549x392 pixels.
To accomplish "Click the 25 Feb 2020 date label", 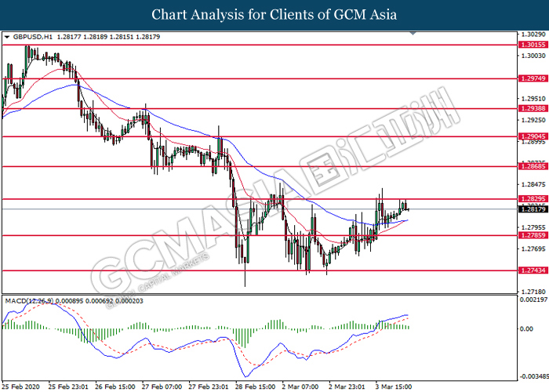I will click(20, 387).
